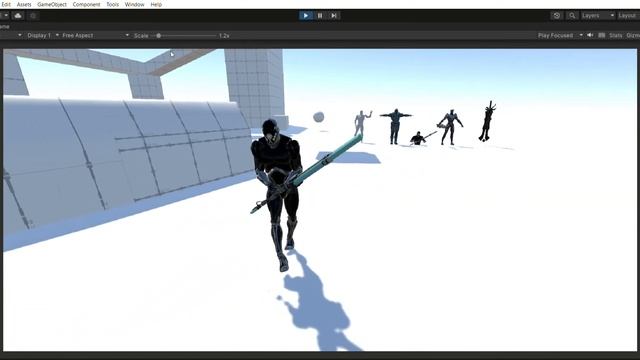Open the Layout dropdown
The width and height of the screenshot is (640, 360).
pos(629,16)
